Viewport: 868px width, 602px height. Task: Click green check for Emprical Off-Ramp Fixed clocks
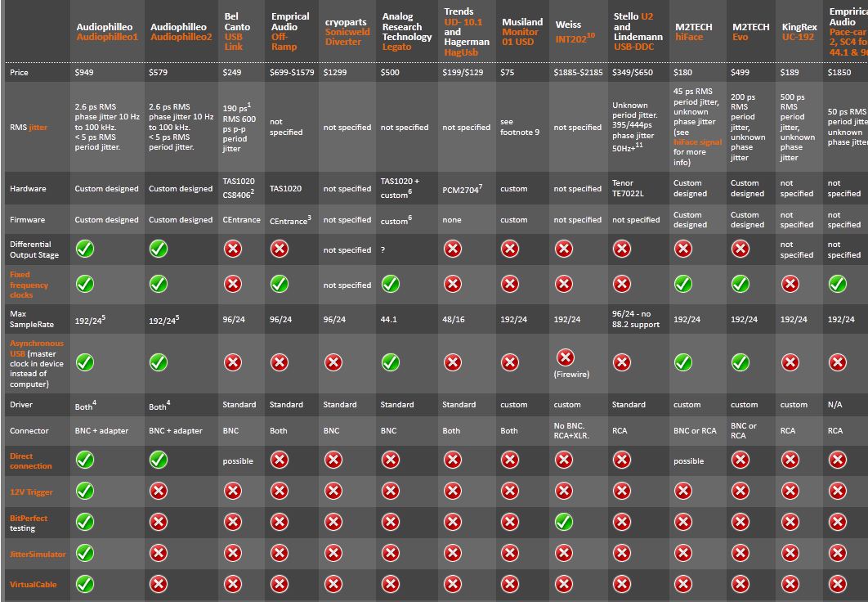[x=280, y=284]
